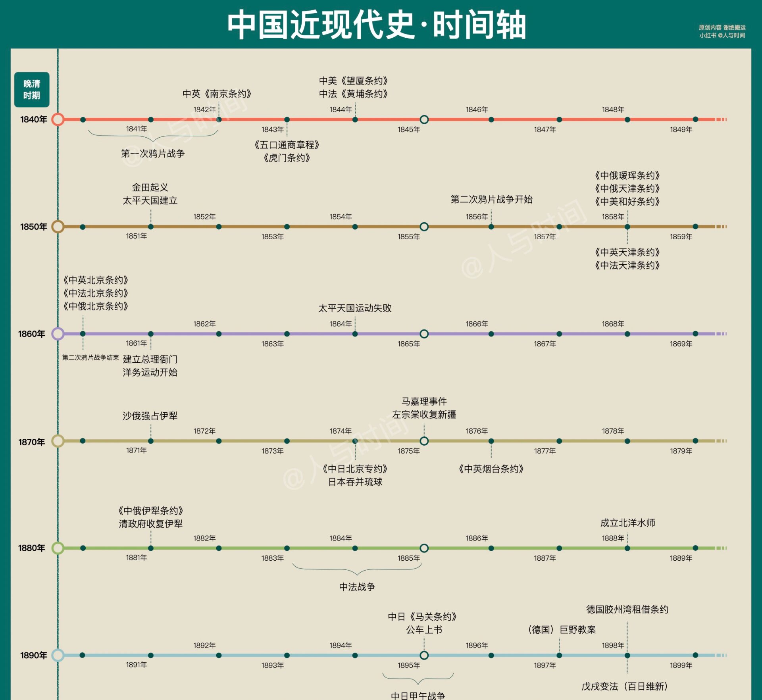
Task: Click the 1856年 dot on the timeline
Action: tap(491, 227)
